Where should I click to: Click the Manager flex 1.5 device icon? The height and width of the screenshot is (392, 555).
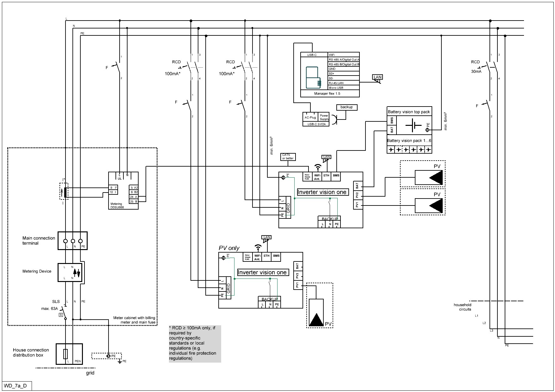[313, 77]
